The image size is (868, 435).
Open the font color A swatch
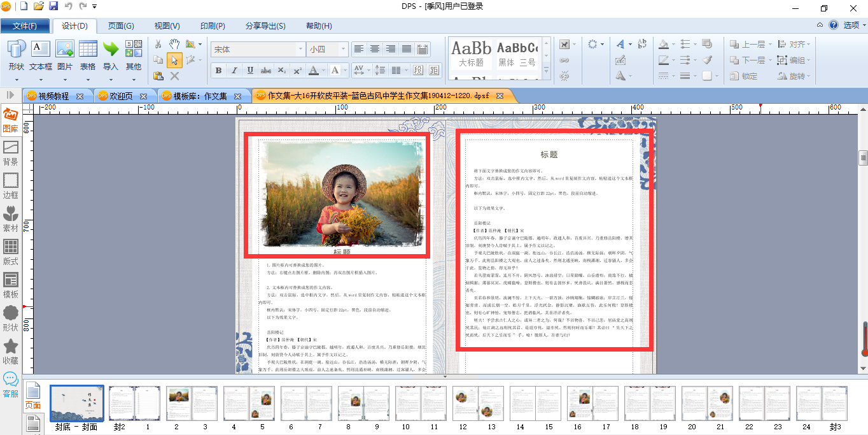tap(316, 70)
